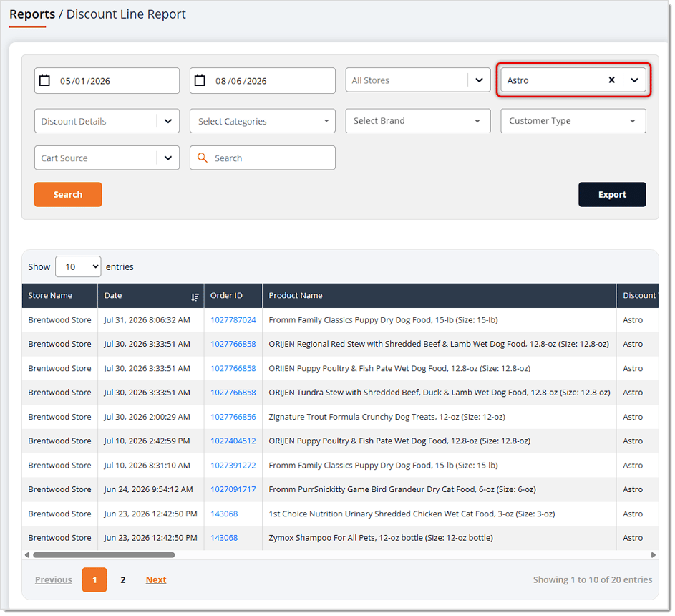
Task: Click Brentwood Store cell in Jul 31 row
Action: 59,320
